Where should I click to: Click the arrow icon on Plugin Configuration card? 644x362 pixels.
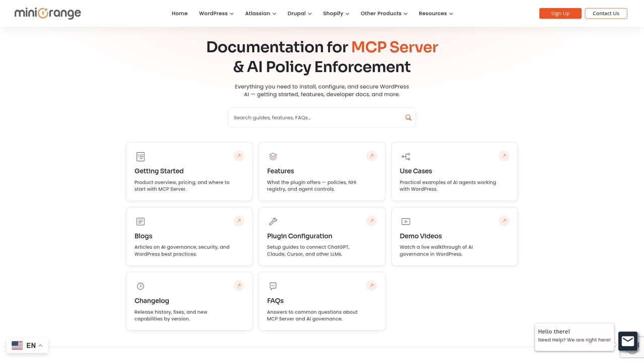(371, 221)
